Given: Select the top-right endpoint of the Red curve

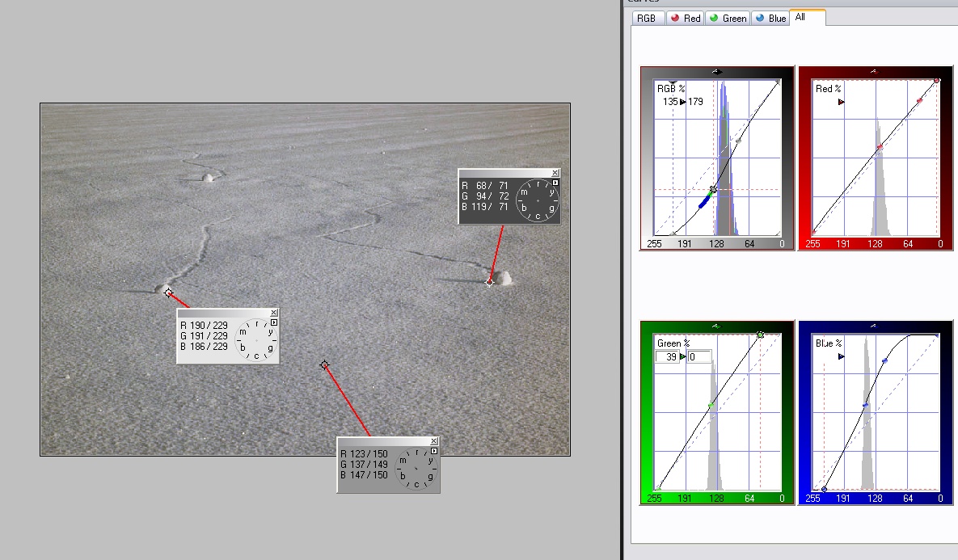Looking at the screenshot, I should click(x=937, y=81).
